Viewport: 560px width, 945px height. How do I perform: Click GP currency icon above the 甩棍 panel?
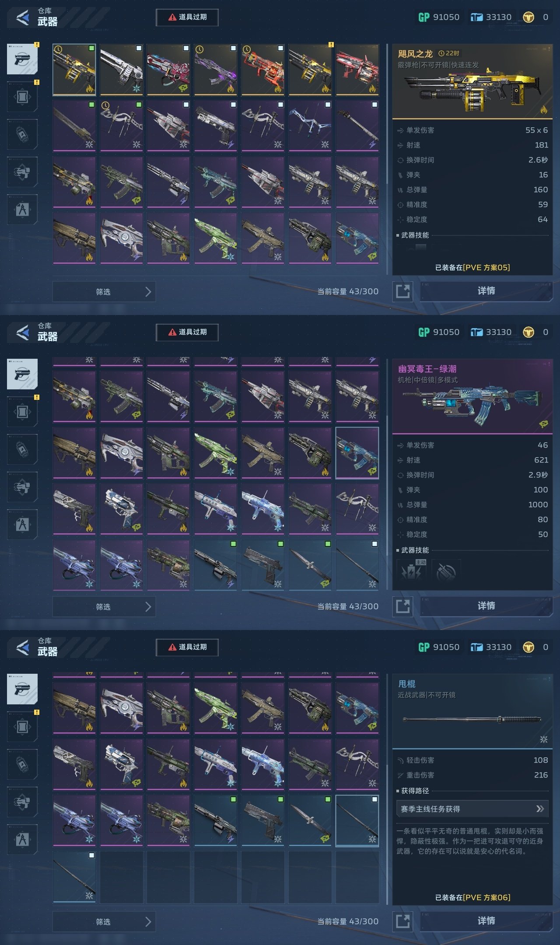click(423, 647)
